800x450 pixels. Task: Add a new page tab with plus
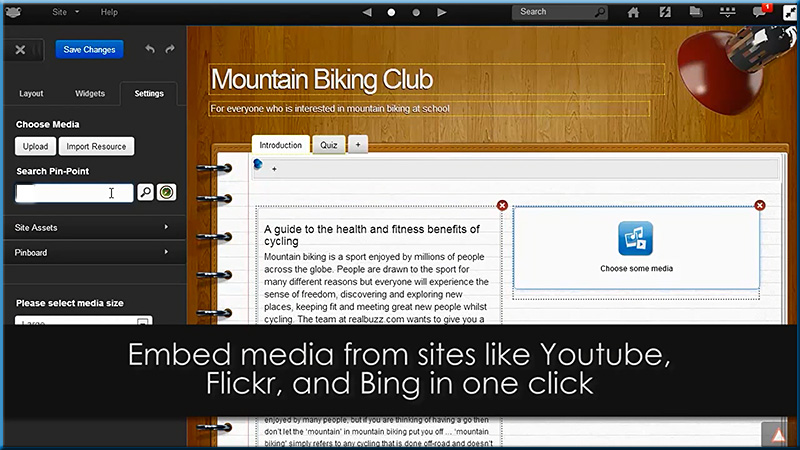pyautogui.click(x=358, y=145)
